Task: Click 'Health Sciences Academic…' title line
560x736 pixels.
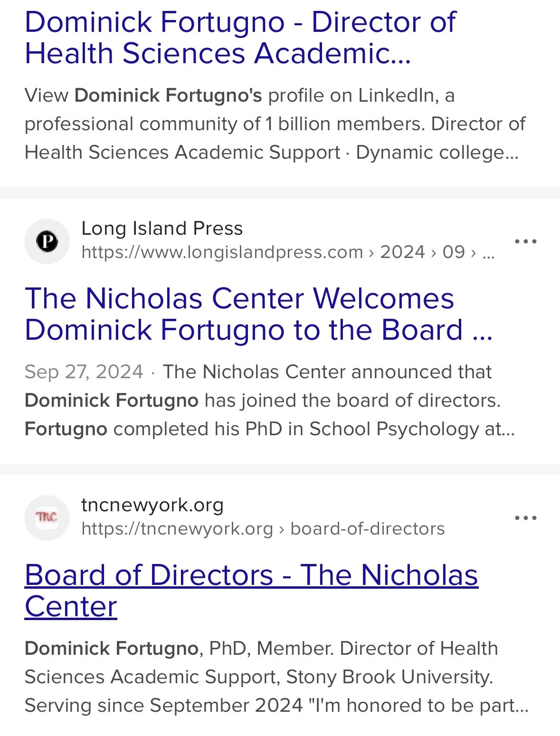Action: (218, 53)
